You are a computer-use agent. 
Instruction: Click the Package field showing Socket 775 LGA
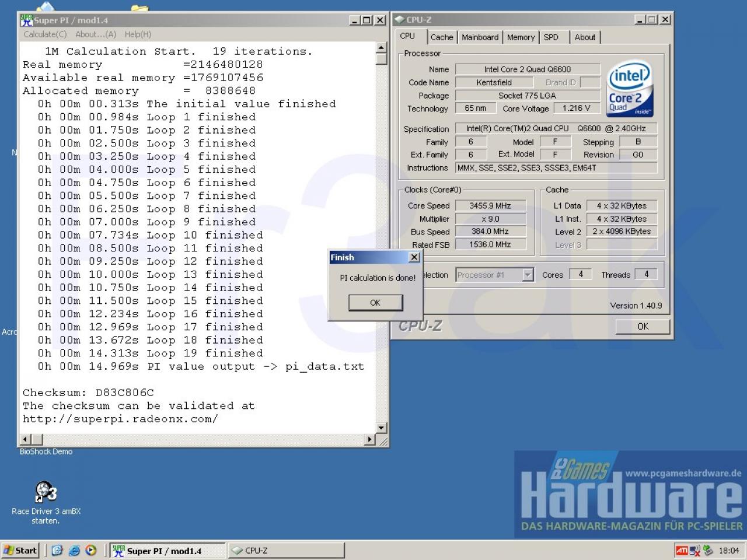click(528, 96)
